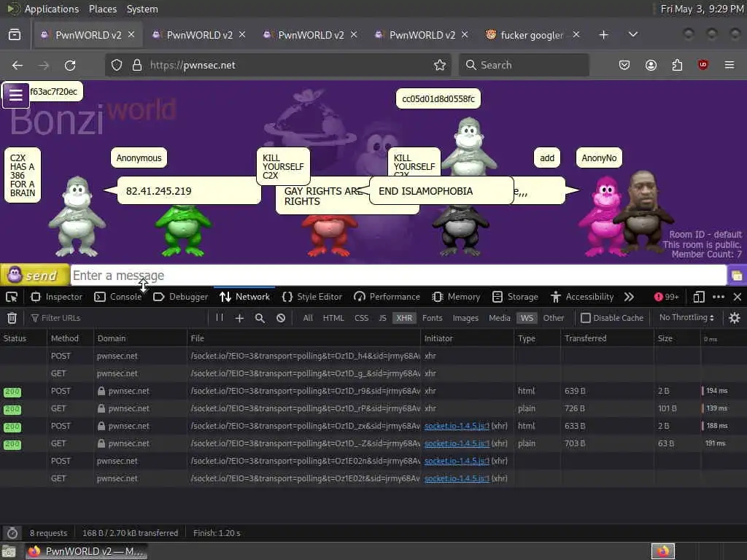This screenshot has width=747, height=560.
Task: Switch to the Style Editor panel
Action: [312, 297]
